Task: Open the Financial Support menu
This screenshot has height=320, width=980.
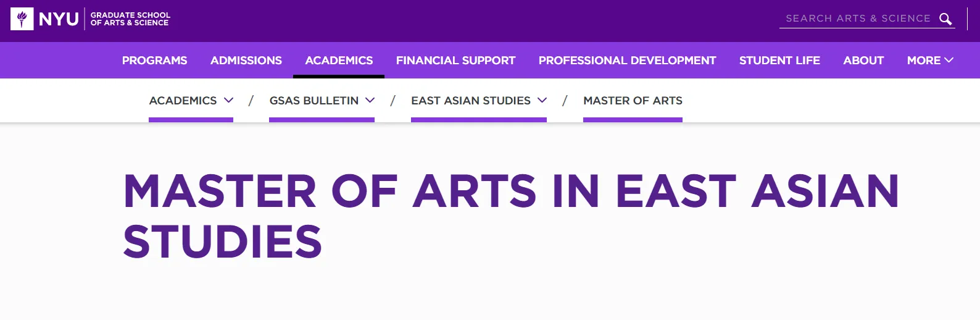Action: click(x=455, y=61)
